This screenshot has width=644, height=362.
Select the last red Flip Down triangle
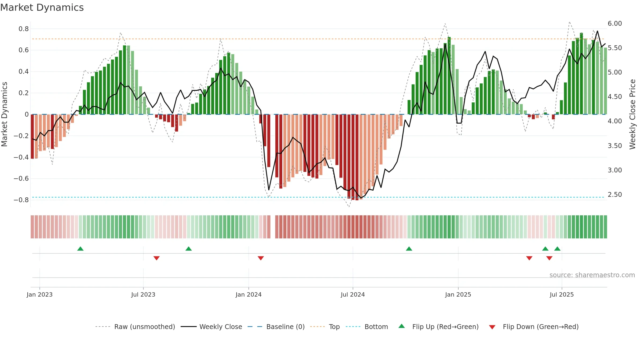[549, 258]
